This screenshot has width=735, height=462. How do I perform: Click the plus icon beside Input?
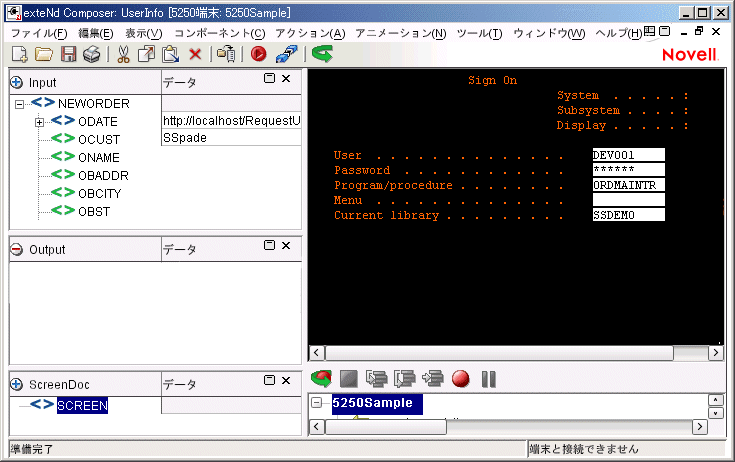tap(16, 82)
